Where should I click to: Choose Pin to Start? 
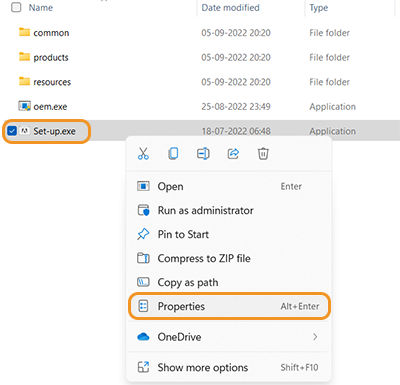tap(229, 234)
